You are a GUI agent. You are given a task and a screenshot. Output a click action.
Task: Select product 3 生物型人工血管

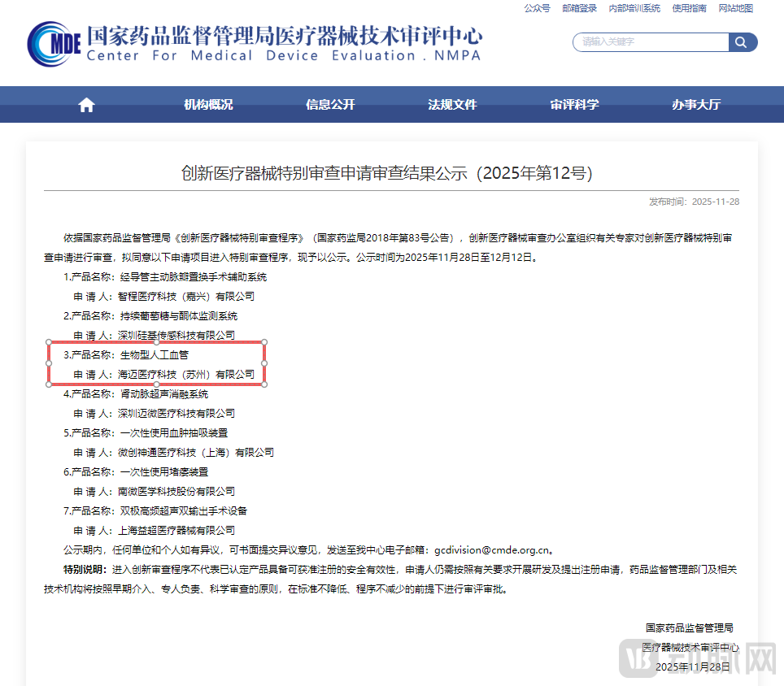coord(154,354)
